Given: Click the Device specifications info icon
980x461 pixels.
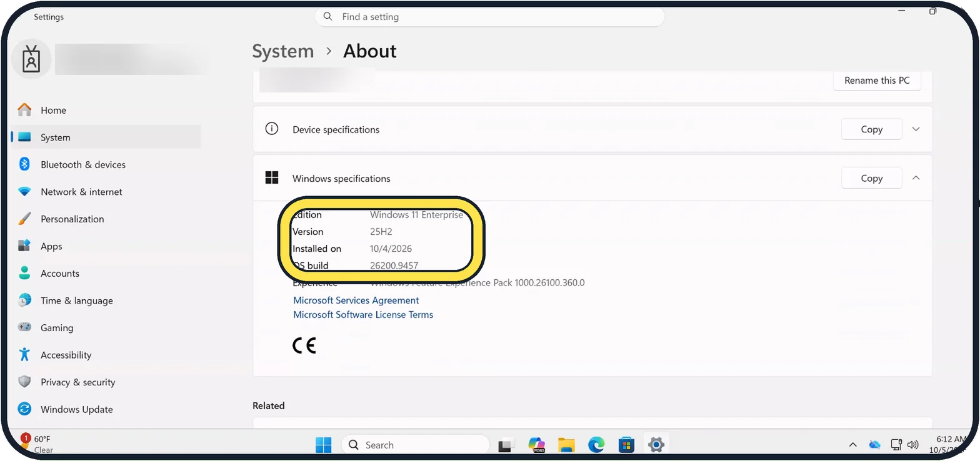Looking at the screenshot, I should 271,129.
